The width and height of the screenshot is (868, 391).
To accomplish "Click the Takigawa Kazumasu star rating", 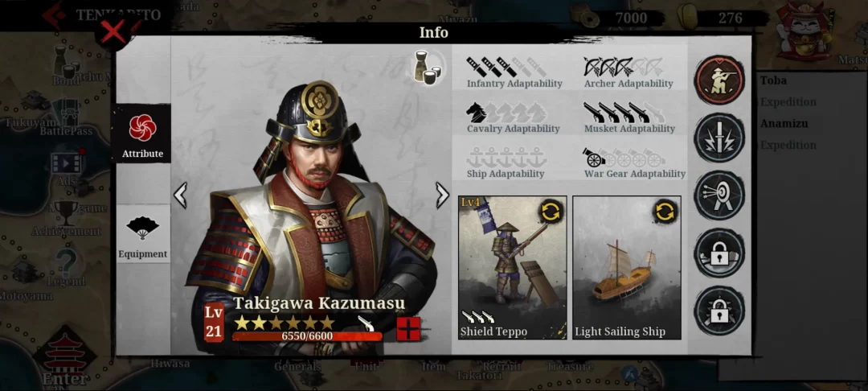I will coord(285,323).
